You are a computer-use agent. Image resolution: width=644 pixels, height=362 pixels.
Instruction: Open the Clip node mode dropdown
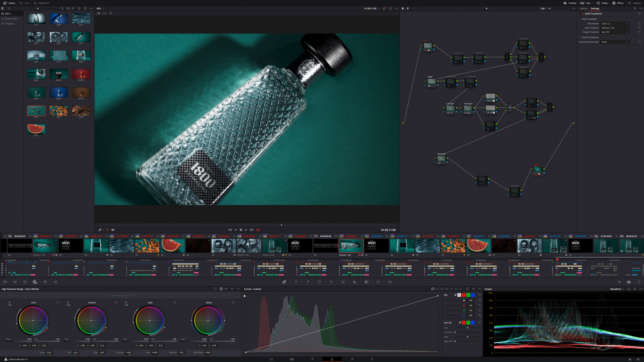pos(544,8)
